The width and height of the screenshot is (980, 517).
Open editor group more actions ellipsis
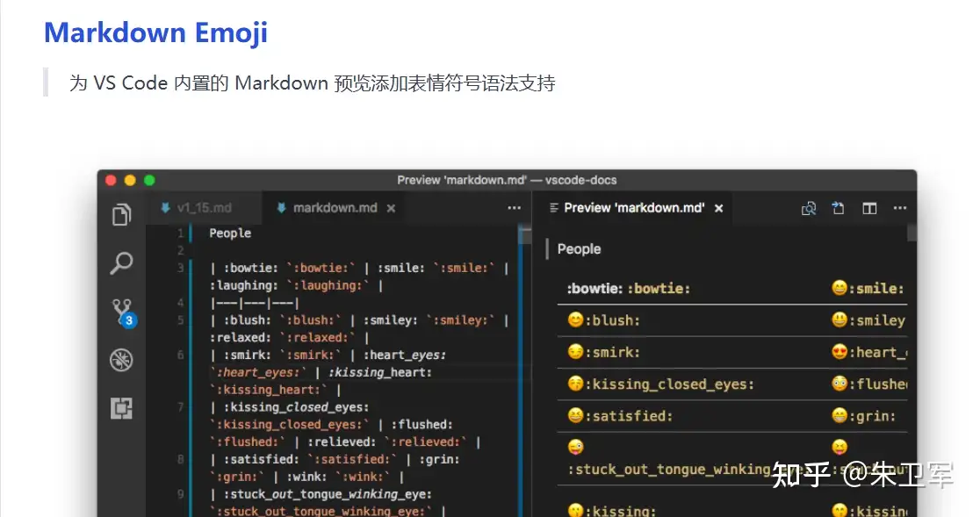[x=514, y=208]
